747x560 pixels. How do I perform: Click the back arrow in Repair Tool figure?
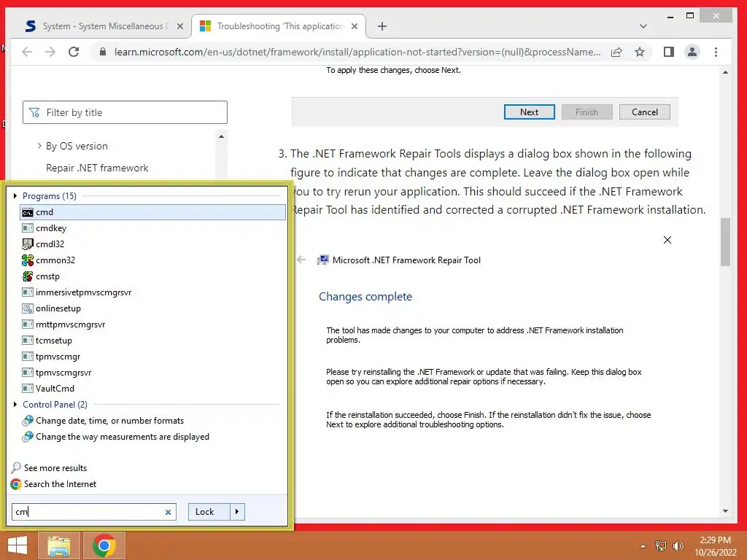[301, 260]
